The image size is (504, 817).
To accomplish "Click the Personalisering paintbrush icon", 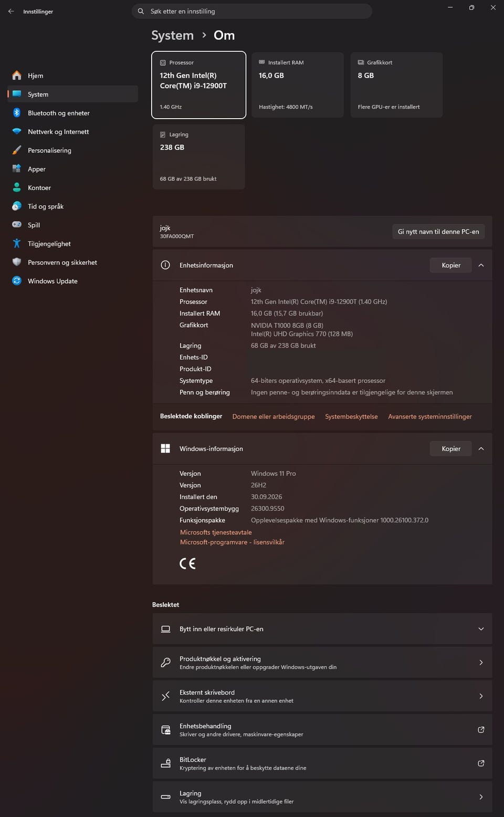I will [17, 150].
